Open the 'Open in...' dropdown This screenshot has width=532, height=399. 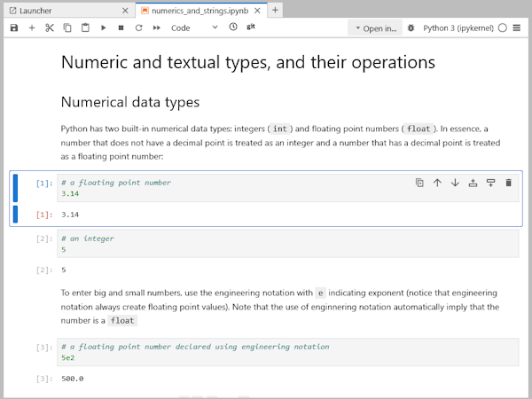pos(375,28)
